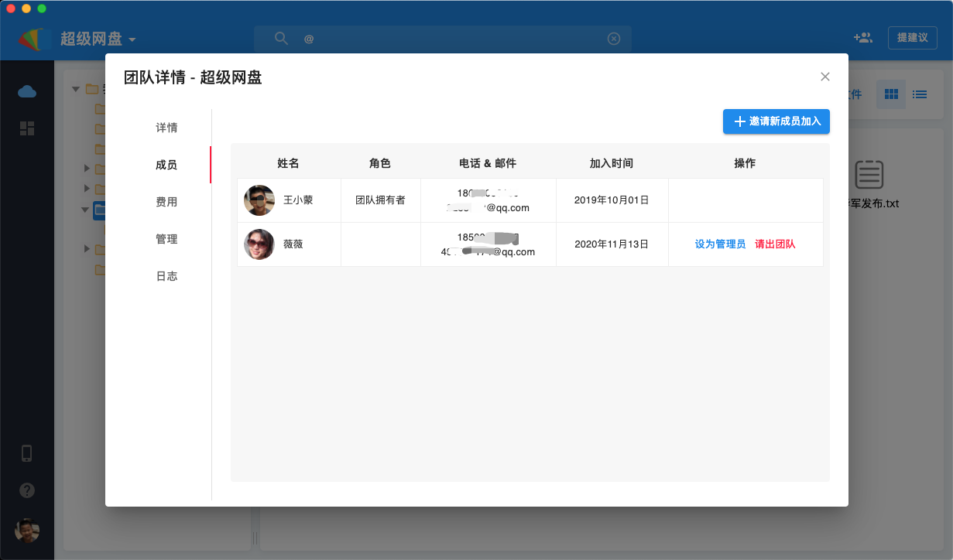Click 邀请新成员加入 button
The height and width of the screenshot is (560, 953).
tap(776, 121)
